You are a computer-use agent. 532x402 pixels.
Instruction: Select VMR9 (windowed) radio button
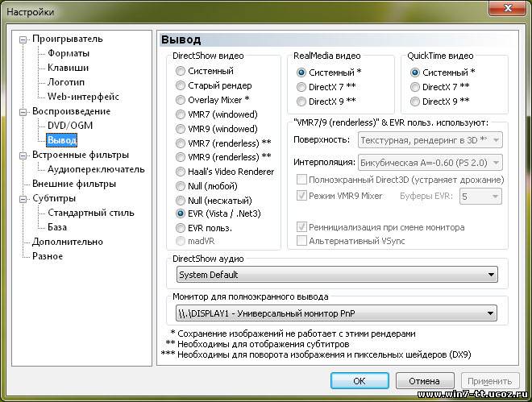pos(181,129)
